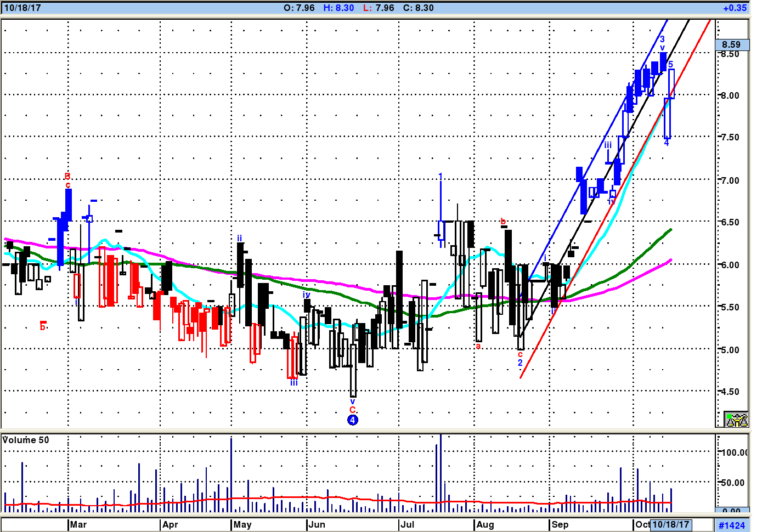The width and height of the screenshot is (768, 532).
Task: Click the red C label above circled 4
Action: point(352,410)
